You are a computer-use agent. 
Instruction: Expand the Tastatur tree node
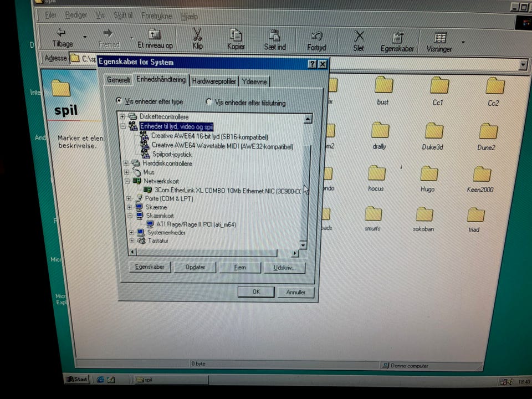(132, 241)
